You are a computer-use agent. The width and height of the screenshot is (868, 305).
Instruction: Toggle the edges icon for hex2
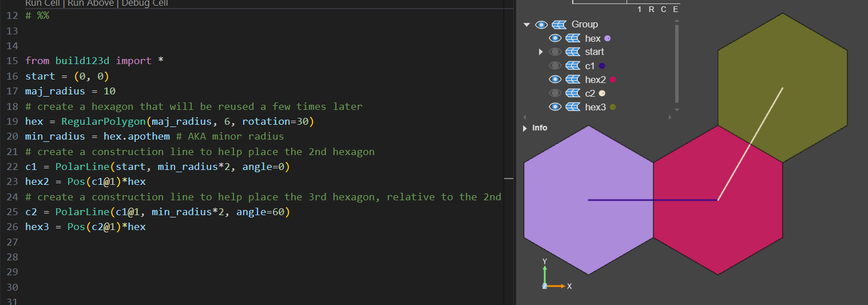573,80
